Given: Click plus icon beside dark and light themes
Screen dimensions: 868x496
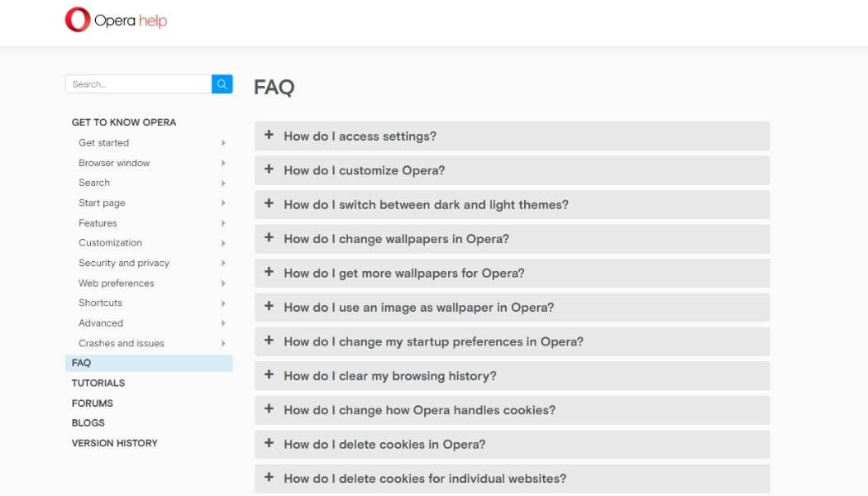Looking at the screenshot, I should pos(269,203).
